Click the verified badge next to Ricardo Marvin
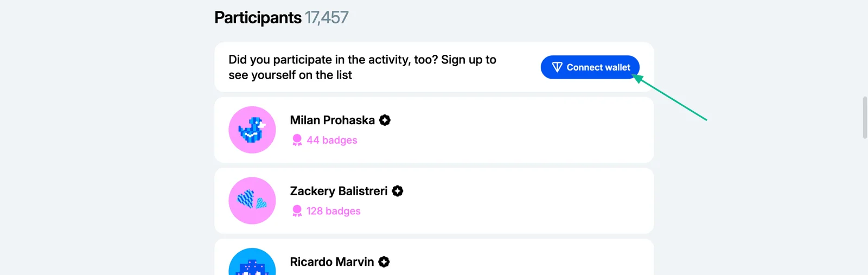The height and width of the screenshot is (275, 868). click(384, 262)
